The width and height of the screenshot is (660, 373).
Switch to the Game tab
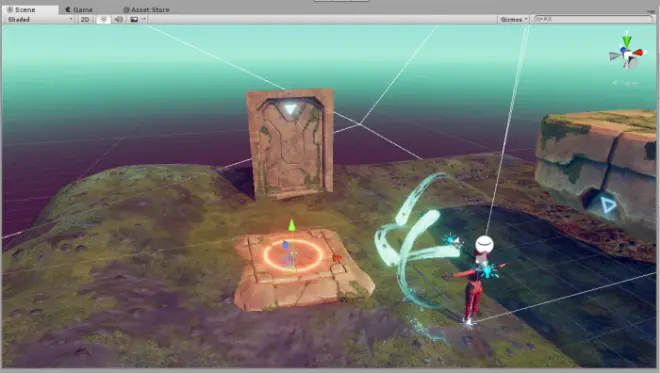79,9
